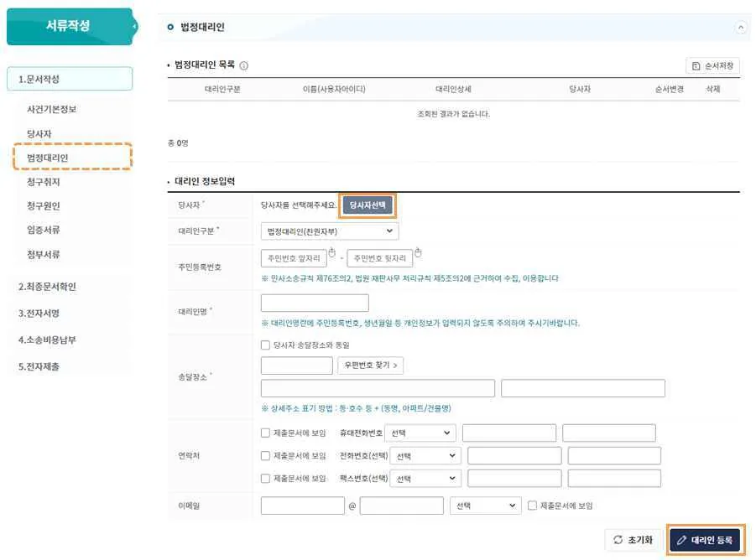Open the 휴대전화번호 prefix dropdown

pyautogui.click(x=420, y=433)
